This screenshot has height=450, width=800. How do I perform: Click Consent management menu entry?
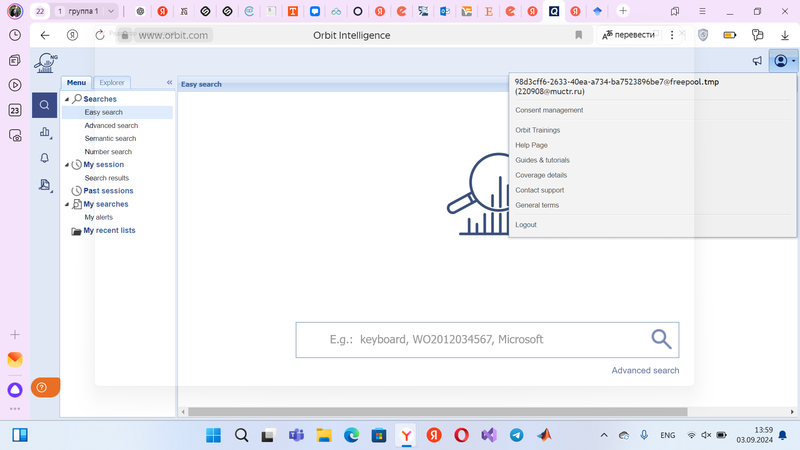click(549, 110)
